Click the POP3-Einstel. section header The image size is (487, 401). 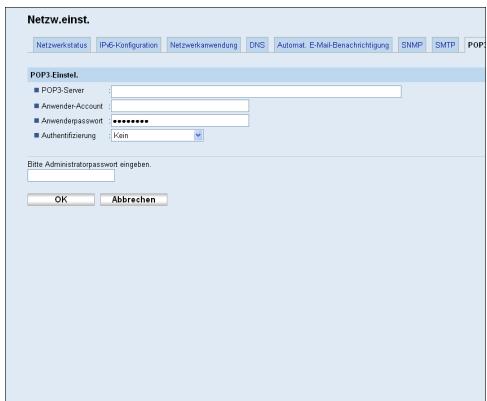click(x=256, y=75)
